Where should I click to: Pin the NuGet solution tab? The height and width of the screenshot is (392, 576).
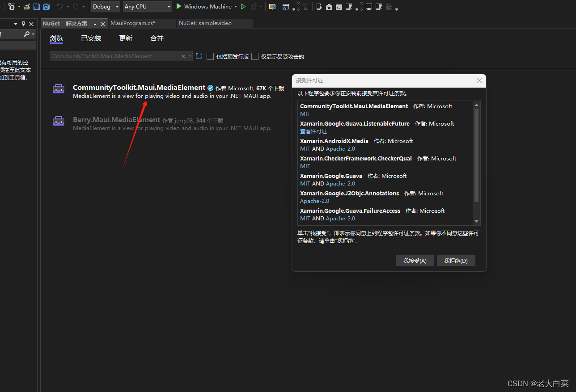pyautogui.click(x=94, y=24)
